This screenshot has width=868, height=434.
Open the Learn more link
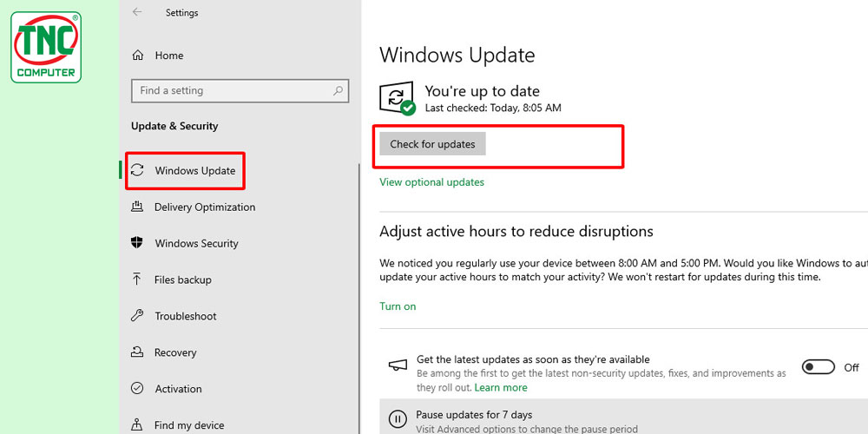tap(501, 387)
